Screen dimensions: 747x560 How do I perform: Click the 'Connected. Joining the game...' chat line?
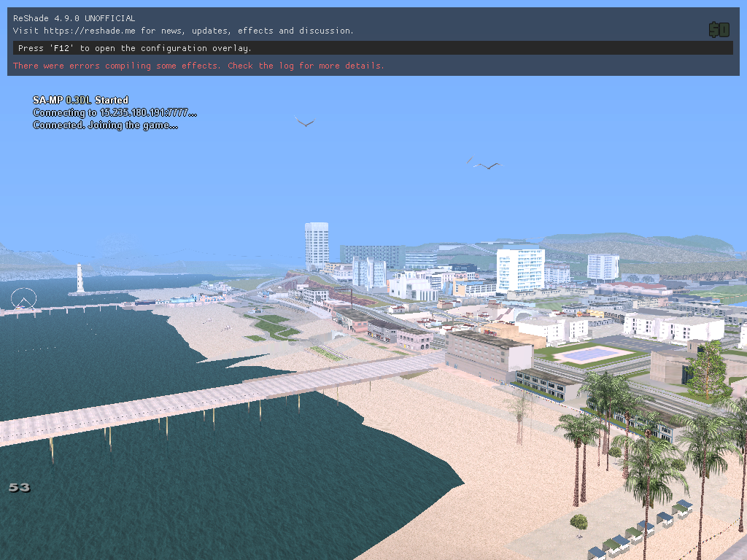(105, 125)
